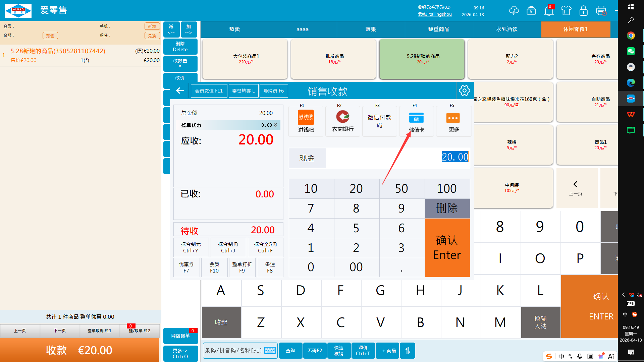Switch to 称重商品 category tab
The image size is (644, 362).
point(439,29)
